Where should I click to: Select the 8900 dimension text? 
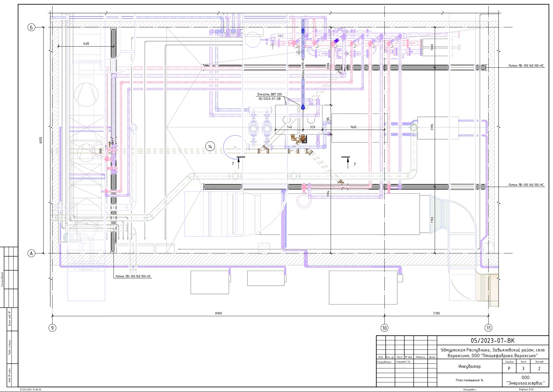(x=218, y=313)
